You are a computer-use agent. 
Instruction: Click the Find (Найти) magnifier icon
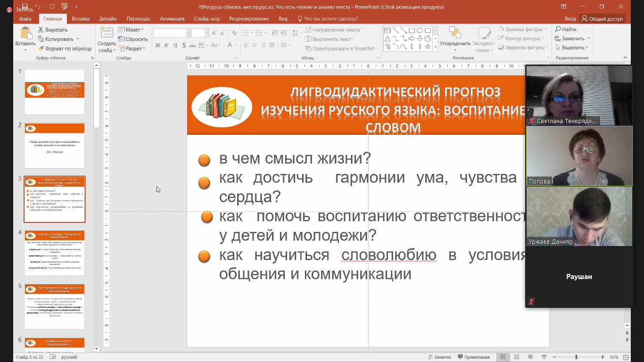[558, 29]
